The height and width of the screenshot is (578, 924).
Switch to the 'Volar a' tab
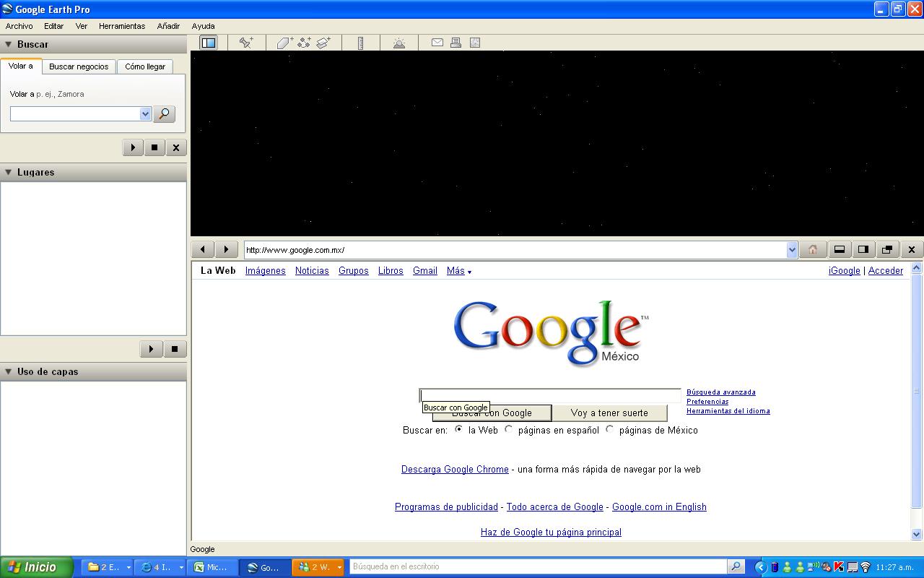(21, 66)
